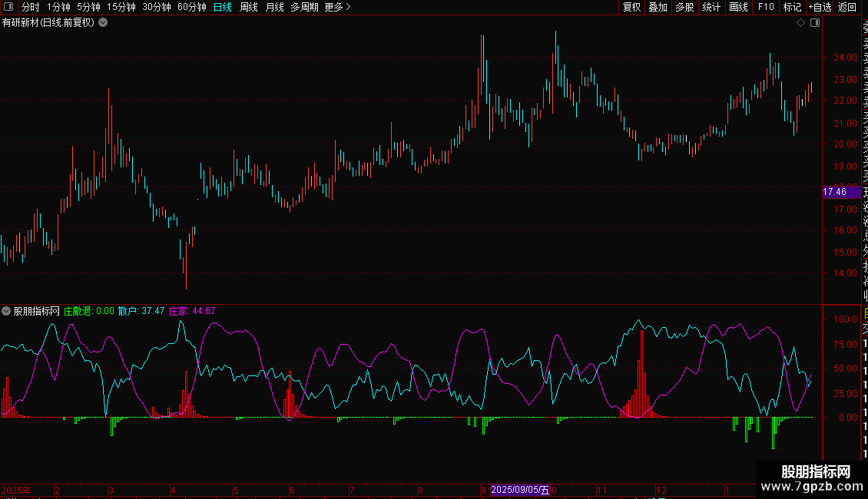Open the 多周期 multi-period view

point(304,7)
